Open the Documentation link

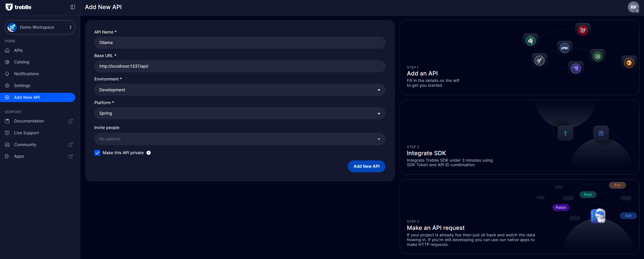point(38,121)
